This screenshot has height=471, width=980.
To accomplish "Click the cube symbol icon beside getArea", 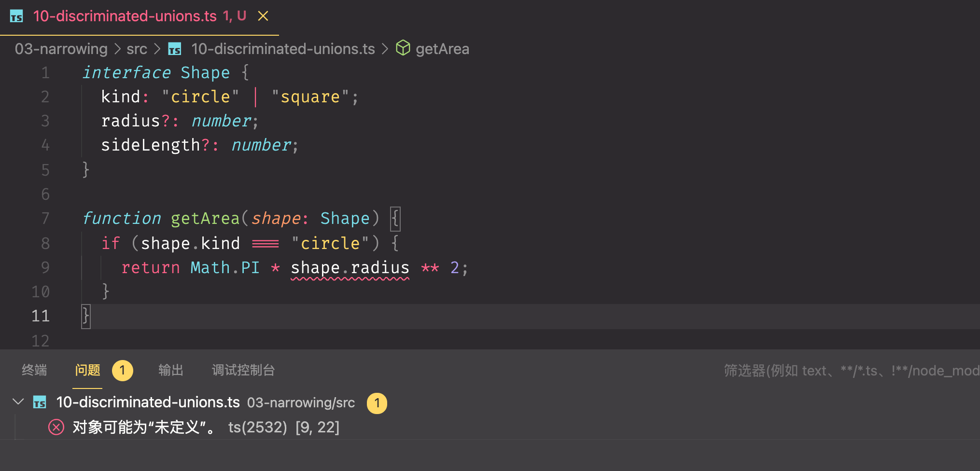I will click(403, 48).
